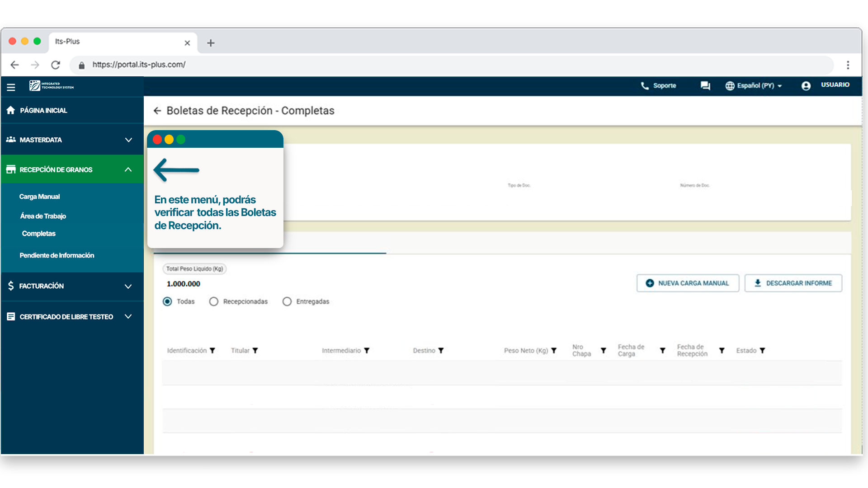Select the Recepcionadas radio option

[x=214, y=301]
